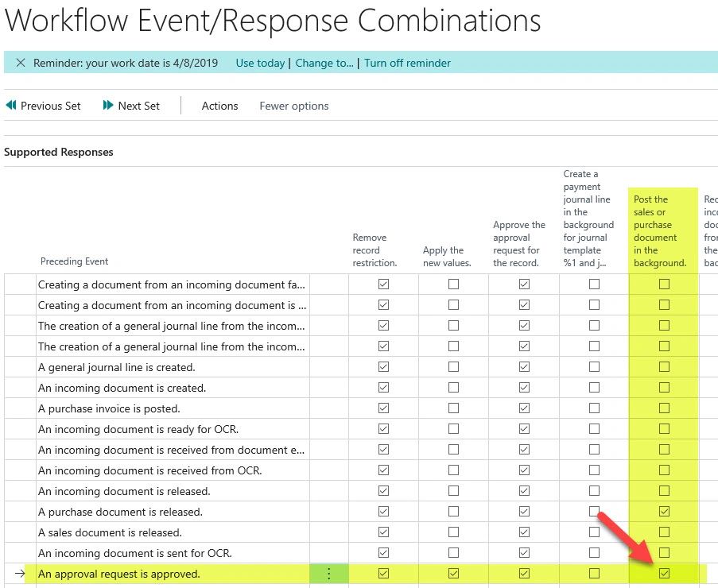Click the Previous Set double-arrow icon

[x=11, y=106]
